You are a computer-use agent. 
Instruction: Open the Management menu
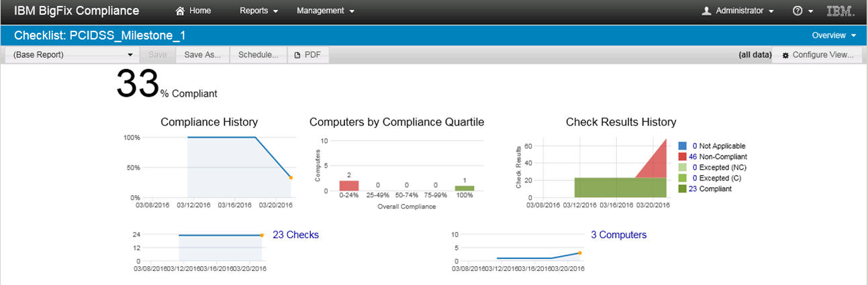[x=326, y=11]
